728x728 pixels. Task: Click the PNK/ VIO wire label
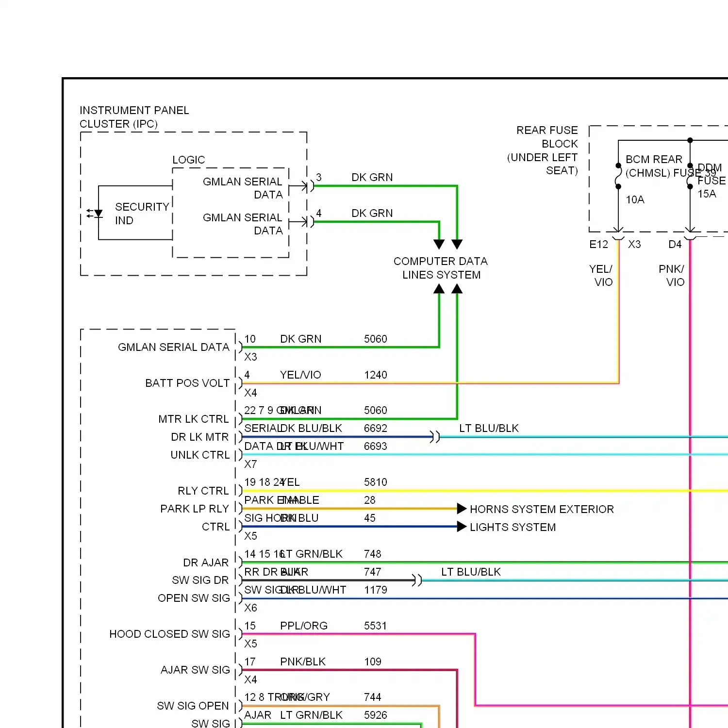click(672, 275)
